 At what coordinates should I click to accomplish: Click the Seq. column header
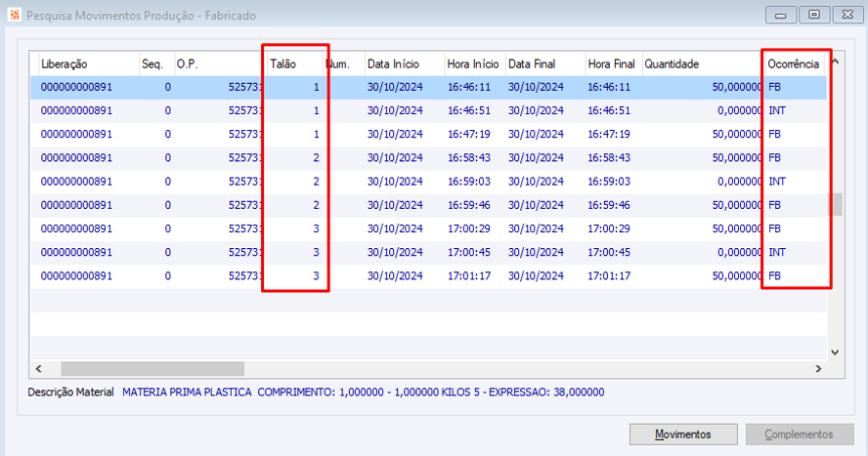[156, 64]
